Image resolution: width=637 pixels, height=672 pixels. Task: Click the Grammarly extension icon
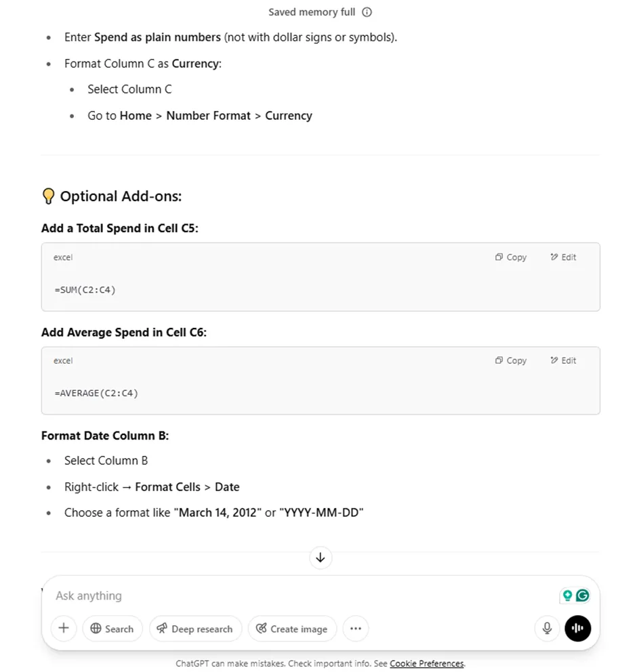(583, 595)
